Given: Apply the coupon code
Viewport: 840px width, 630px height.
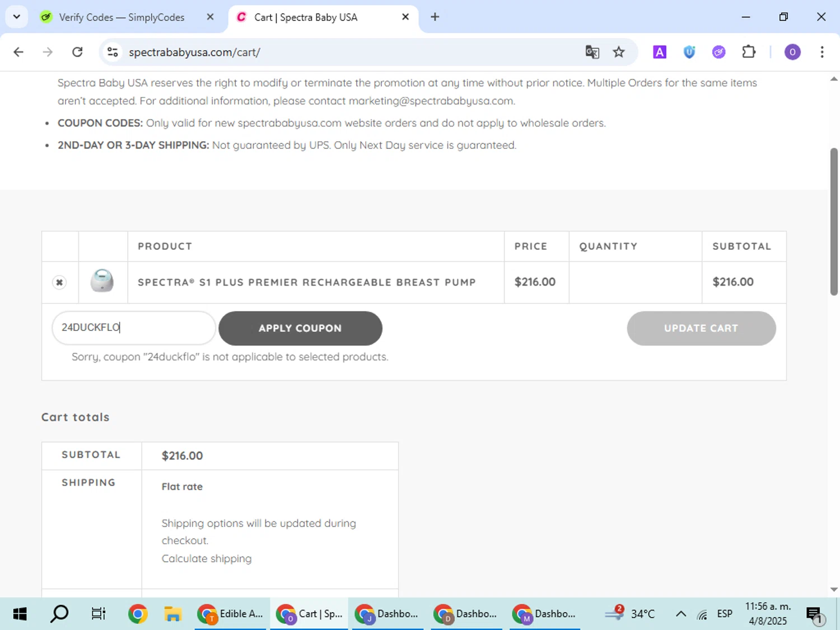Looking at the screenshot, I should pos(300,328).
